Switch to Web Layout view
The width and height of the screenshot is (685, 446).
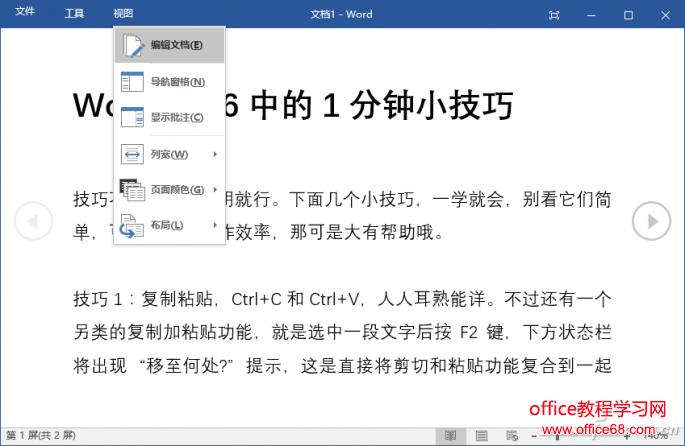coord(512,436)
